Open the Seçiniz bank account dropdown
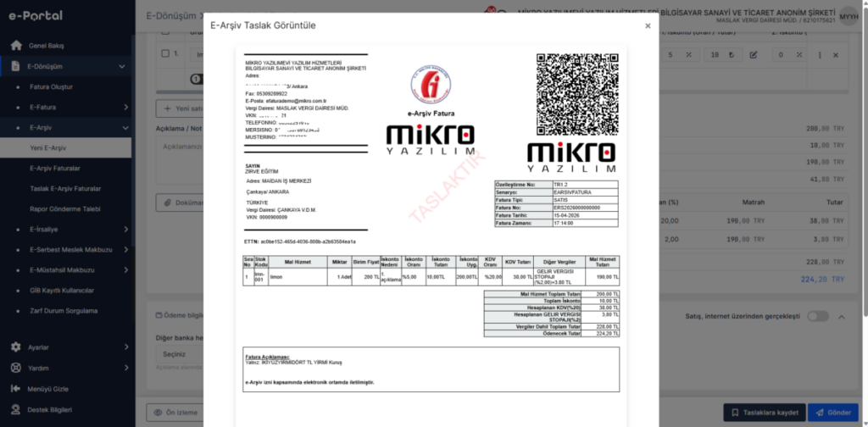This screenshot has width=868, height=427. click(x=180, y=354)
